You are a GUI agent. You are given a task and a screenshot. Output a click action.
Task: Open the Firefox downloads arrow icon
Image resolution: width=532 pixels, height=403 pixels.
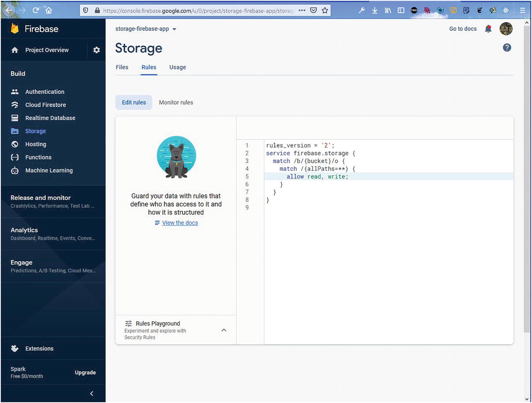375,10
